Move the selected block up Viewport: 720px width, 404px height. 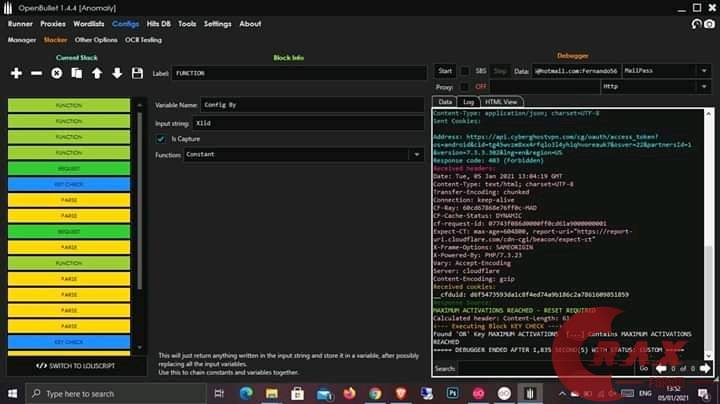coord(97,73)
